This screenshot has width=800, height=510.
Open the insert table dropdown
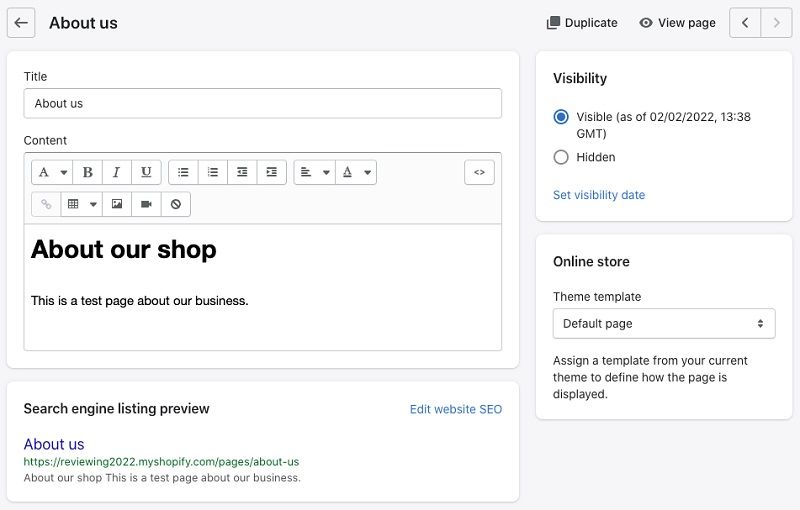(x=82, y=204)
